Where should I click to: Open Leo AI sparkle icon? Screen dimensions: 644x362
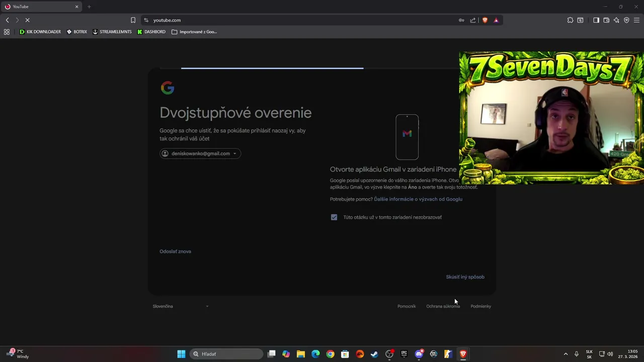click(616, 20)
